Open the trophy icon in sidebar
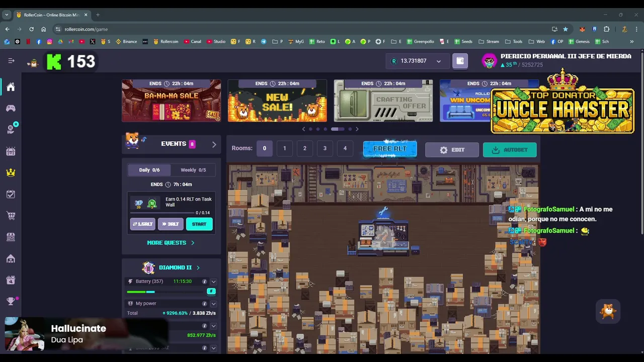Viewport: 644px width, 362px height. (11, 301)
